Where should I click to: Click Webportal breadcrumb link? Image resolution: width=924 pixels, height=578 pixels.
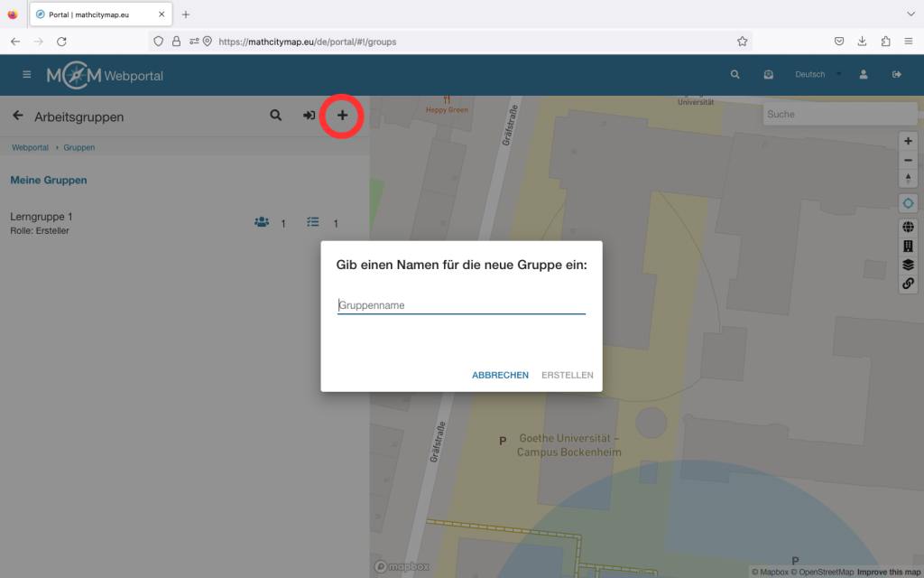coord(30,147)
